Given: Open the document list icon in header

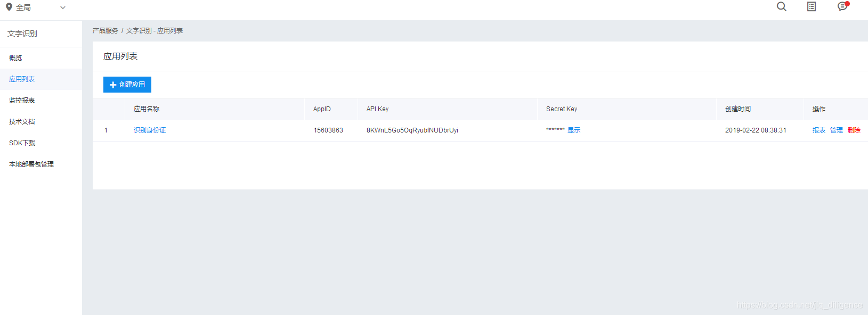Looking at the screenshot, I should pos(812,7).
